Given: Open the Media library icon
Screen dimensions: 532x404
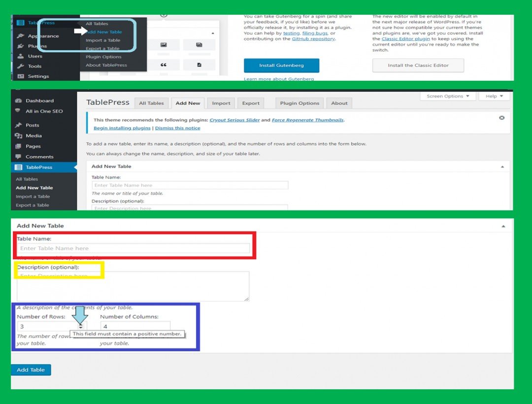Looking at the screenshot, I should [x=18, y=135].
